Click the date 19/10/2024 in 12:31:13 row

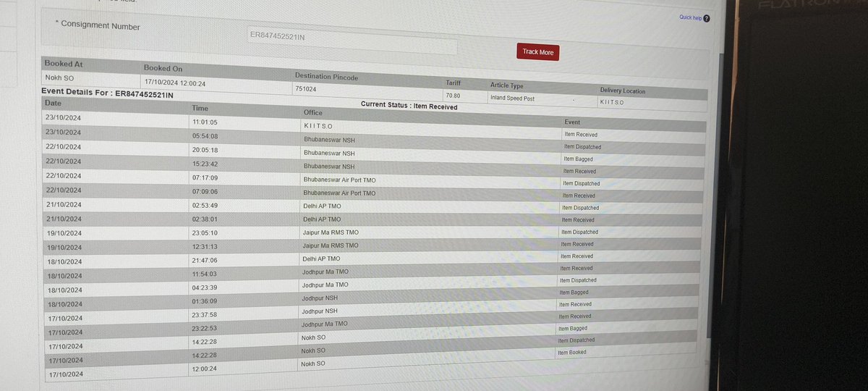pos(64,247)
